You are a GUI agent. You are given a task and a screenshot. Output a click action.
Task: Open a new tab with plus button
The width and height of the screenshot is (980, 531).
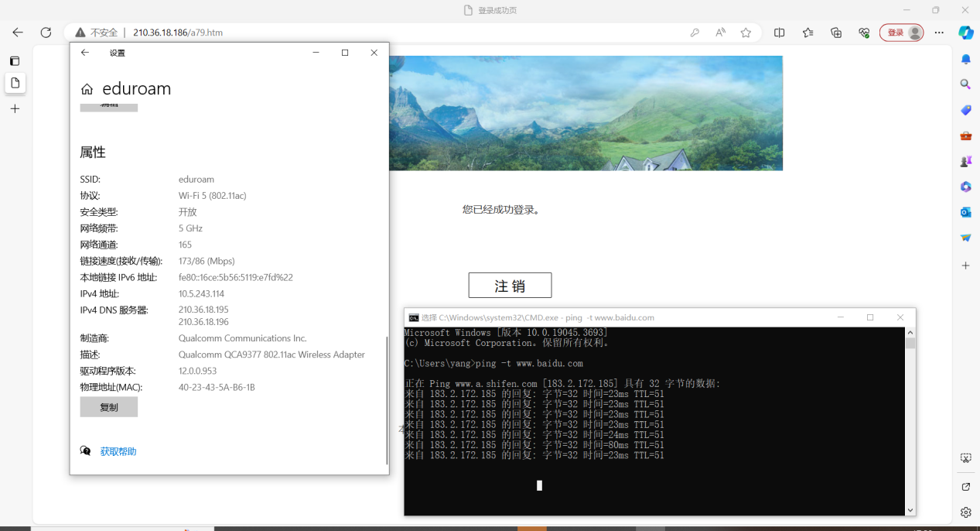point(15,109)
